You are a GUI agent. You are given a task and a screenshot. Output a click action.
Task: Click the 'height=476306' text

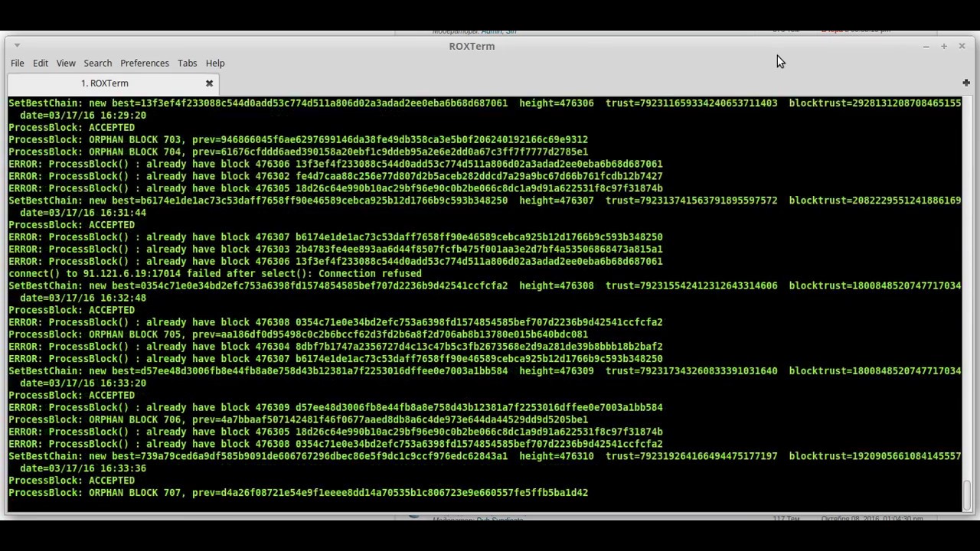[557, 103]
